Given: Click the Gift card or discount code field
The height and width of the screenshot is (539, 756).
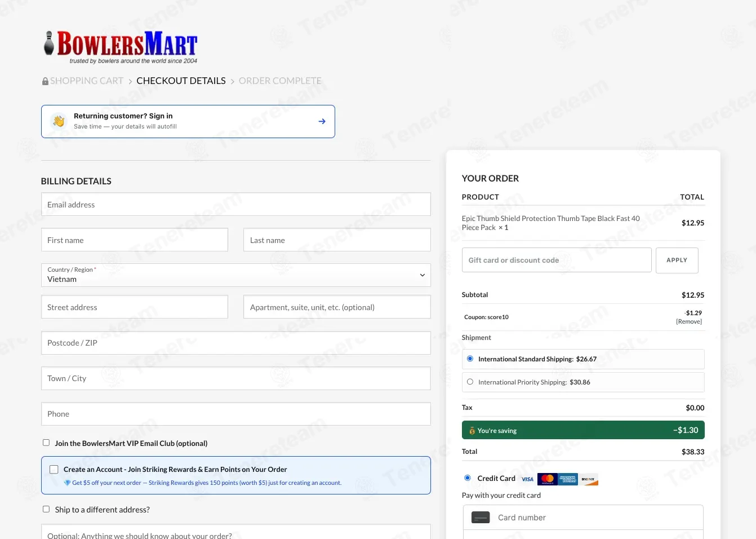Looking at the screenshot, I should (x=557, y=260).
